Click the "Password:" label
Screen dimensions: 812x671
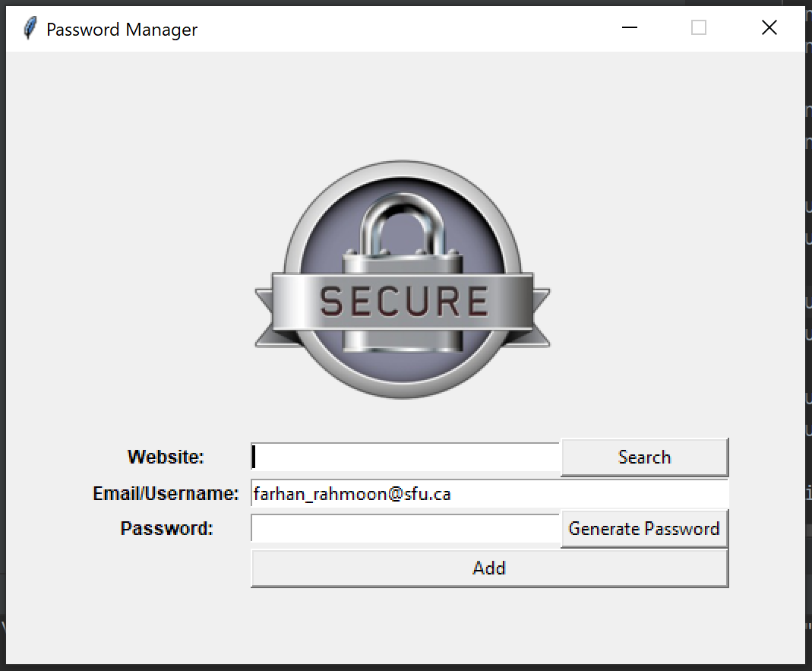(x=166, y=528)
